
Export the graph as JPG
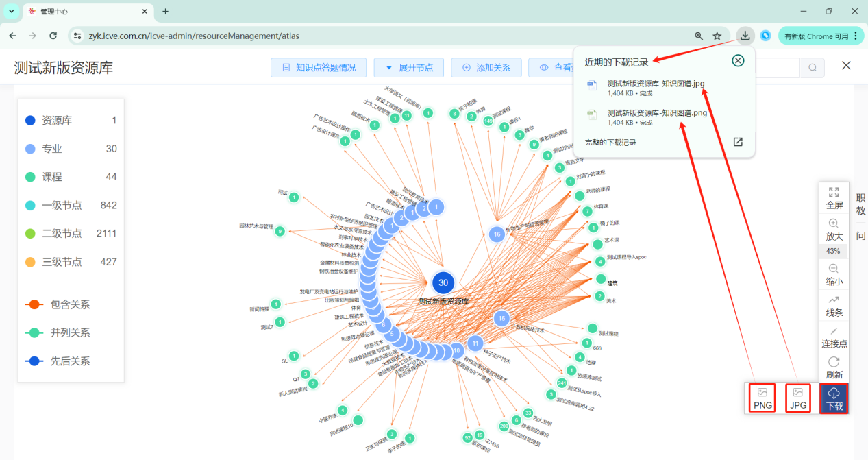point(797,398)
